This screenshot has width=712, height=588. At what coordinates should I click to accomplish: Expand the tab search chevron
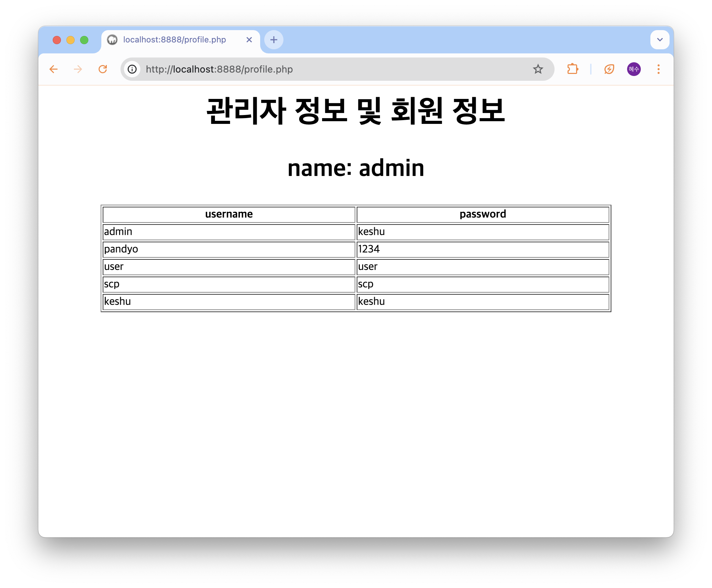coord(660,40)
